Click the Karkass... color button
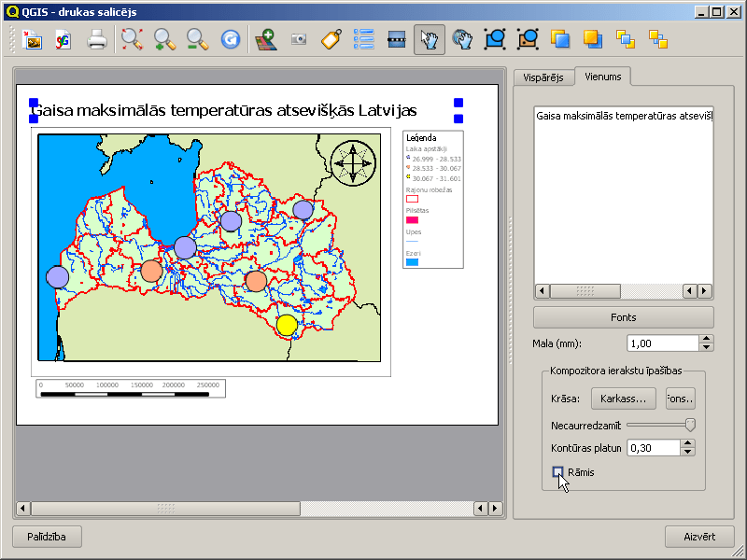 (623, 399)
